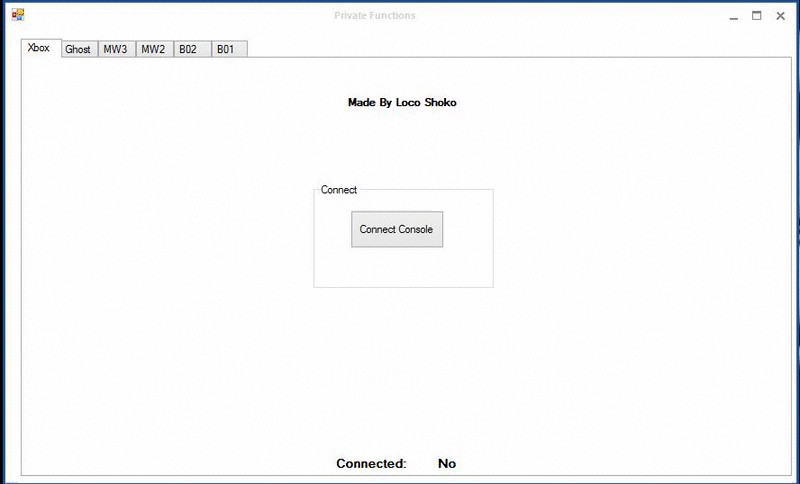Image resolution: width=800 pixels, height=484 pixels.
Task: Minimize the Private Functions window
Action: click(734, 16)
